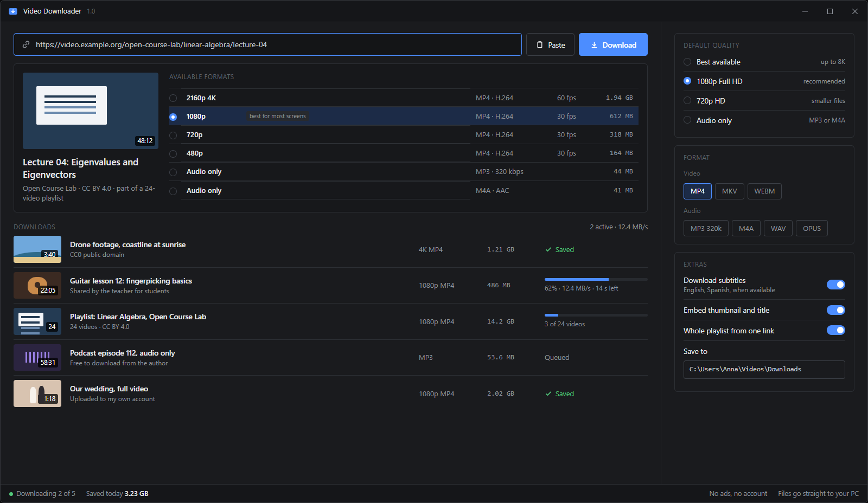Pick the MP3 320k audio format

pos(706,229)
